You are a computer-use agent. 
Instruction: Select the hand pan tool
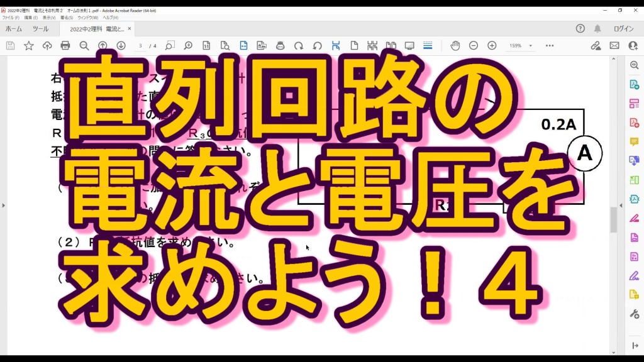pyautogui.click(x=455, y=46)
